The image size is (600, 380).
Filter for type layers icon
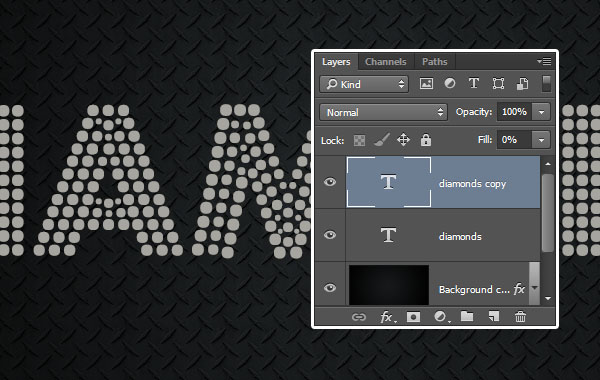pyautogui.click(x=474, y=83)
